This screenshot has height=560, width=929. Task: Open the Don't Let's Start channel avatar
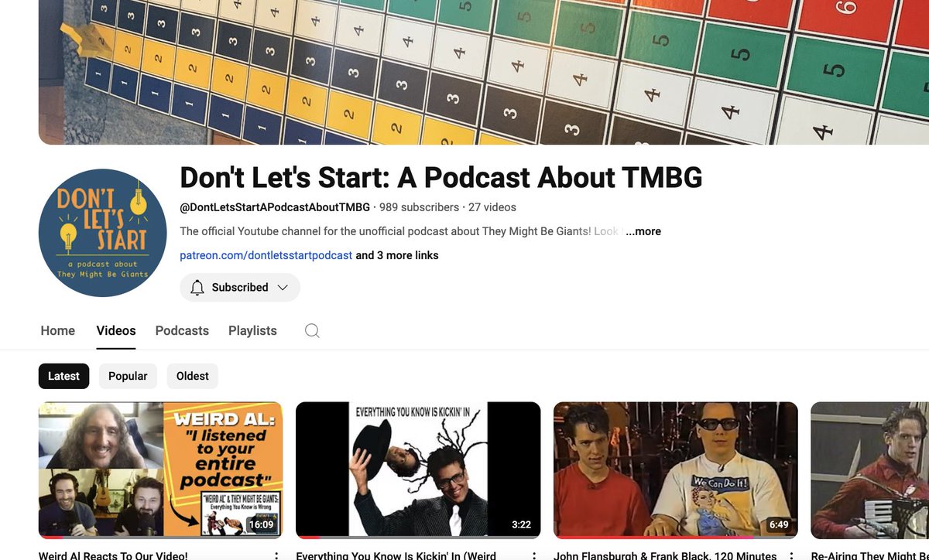102,233
